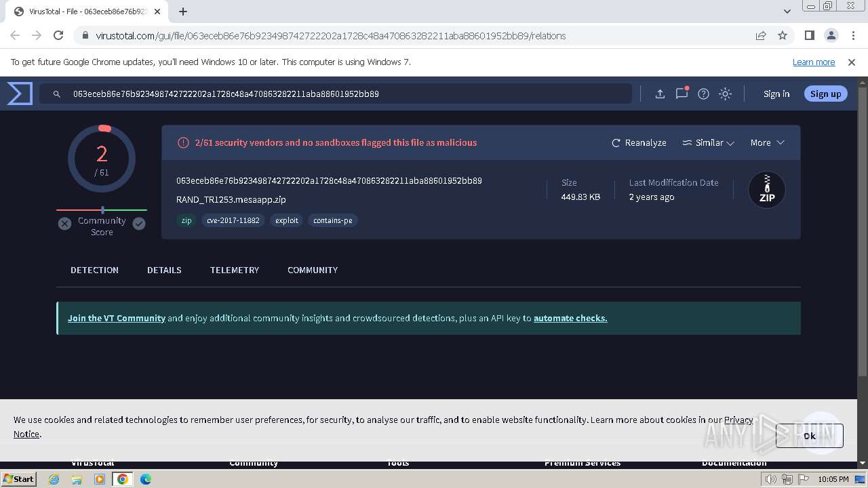
Task: Click the cve-2017-11882 tag
Action: [x=233, y=220]
